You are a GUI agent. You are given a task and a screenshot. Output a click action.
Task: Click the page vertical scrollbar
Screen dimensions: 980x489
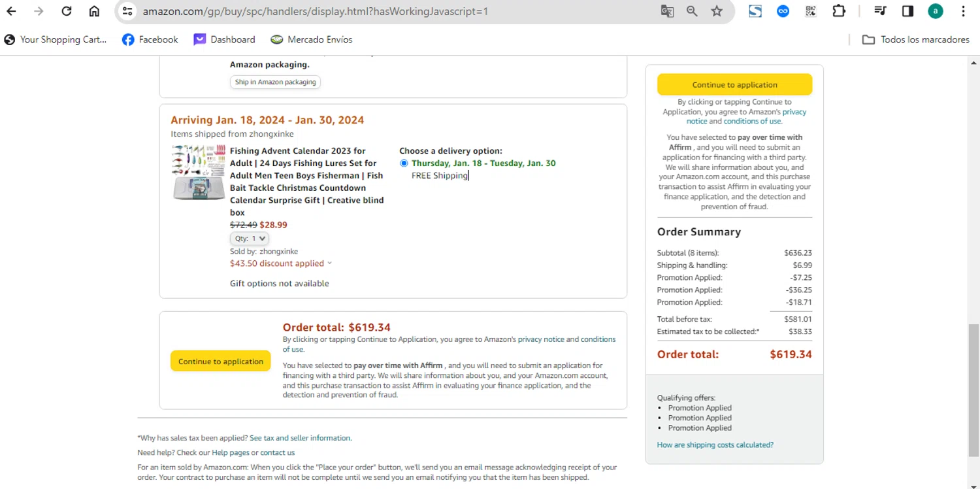coord(973,389)
